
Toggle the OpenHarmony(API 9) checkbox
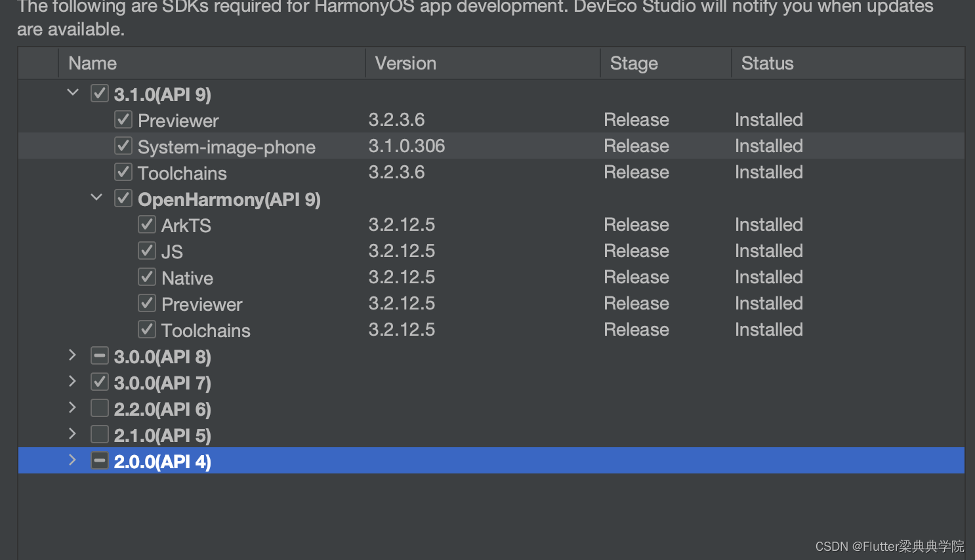coord(123,198)
